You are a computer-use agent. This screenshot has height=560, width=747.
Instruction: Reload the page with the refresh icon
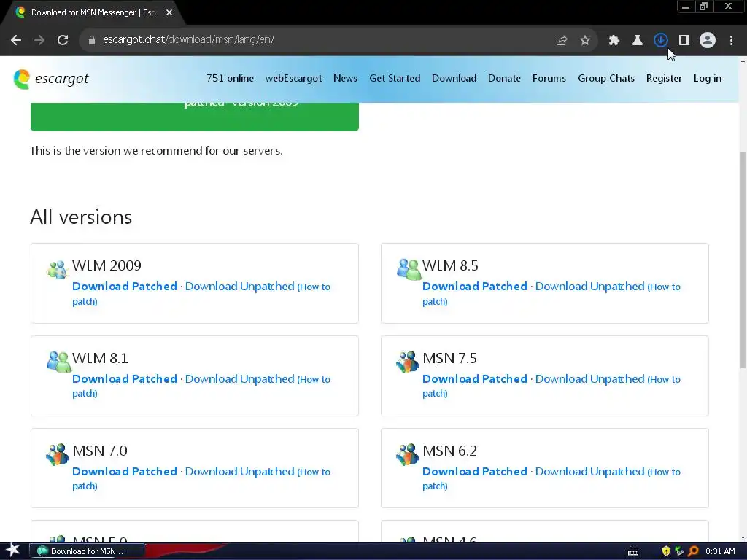63,40
